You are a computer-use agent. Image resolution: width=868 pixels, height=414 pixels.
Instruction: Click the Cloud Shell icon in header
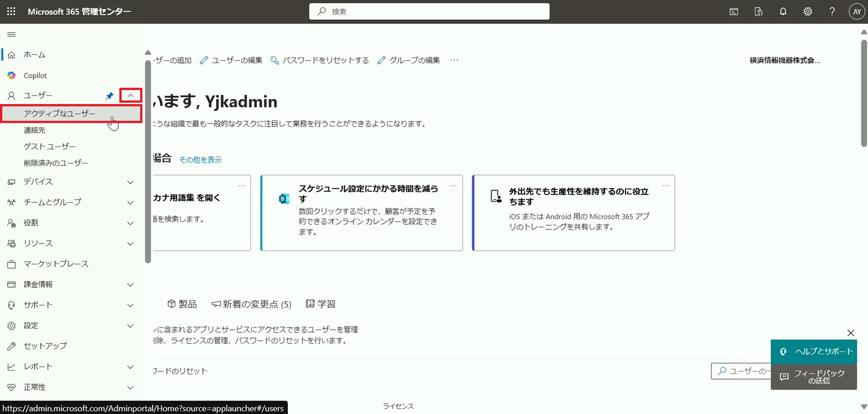coord(734,12)
